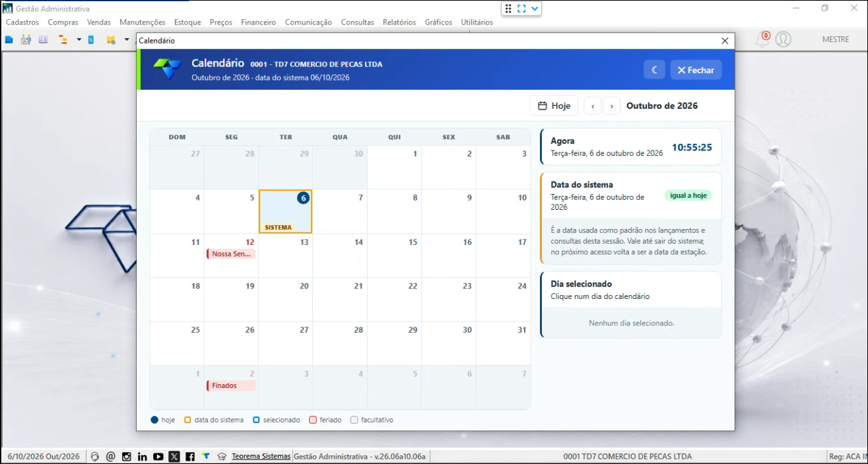Open the Vendas menu
Viewport: 868px width, 464px height.
[99, 22]
